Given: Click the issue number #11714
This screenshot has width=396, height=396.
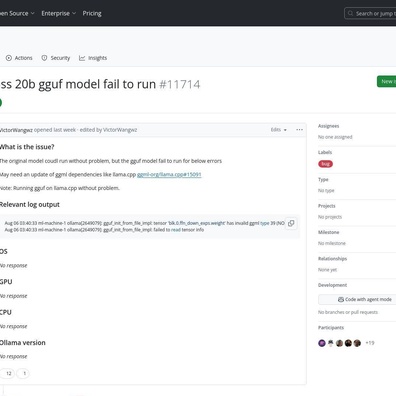Looking at the screenshot, I should (x=180, y=84).
